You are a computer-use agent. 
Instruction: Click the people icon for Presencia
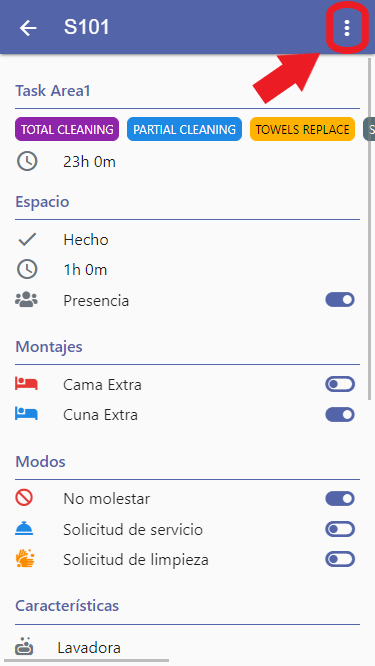[26, 300]
